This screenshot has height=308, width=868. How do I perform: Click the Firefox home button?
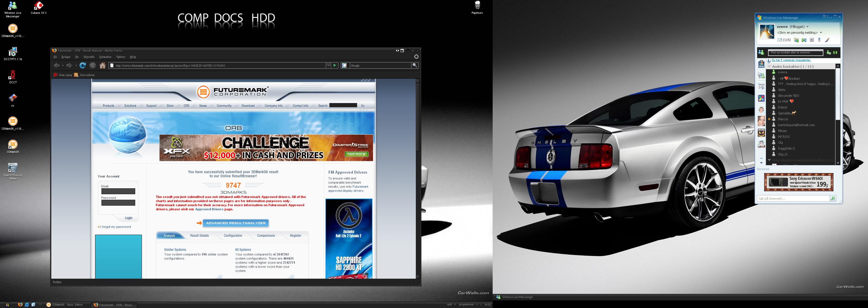103,65
